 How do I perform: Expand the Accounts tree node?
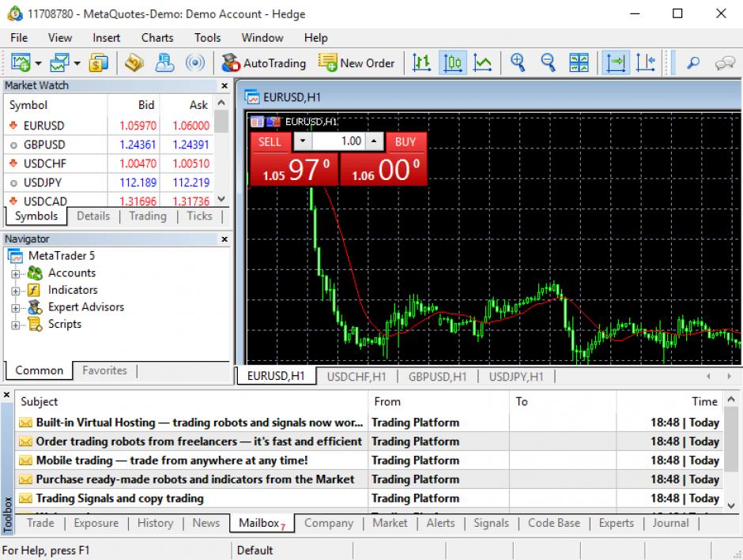pos(15,274)
